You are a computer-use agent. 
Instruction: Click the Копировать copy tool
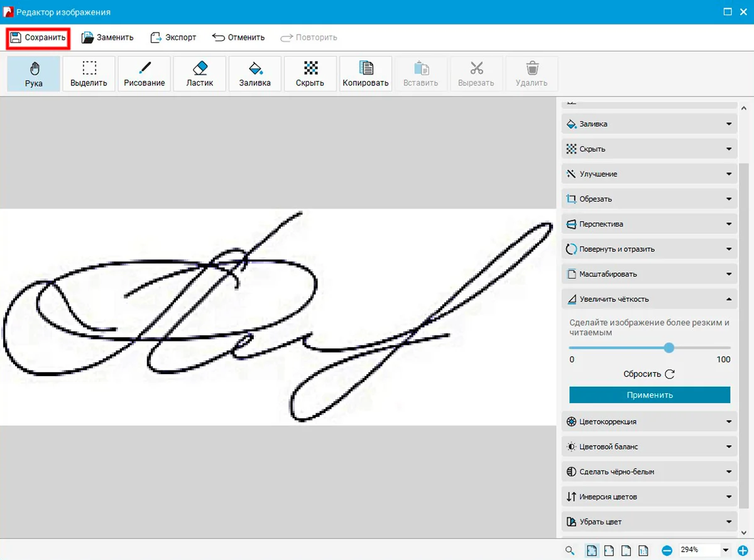[x=365, y=74]
